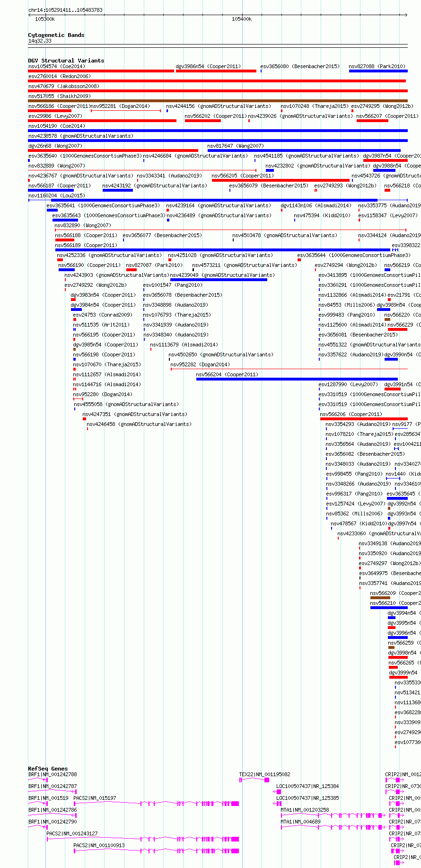Click the brown bar under nsv517055 (Shaikh2009)
The image size is (421, 868).
point(218,101)
